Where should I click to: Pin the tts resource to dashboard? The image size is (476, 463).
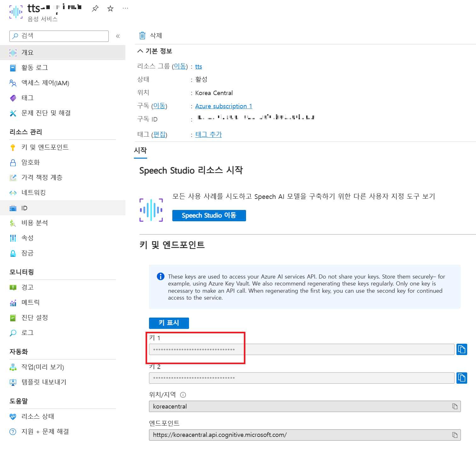point(95,8)
